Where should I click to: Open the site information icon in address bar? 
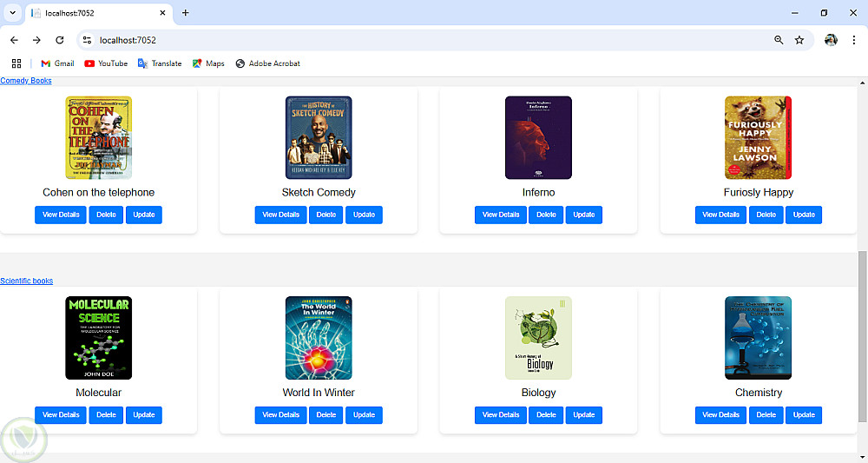(87, 40)
